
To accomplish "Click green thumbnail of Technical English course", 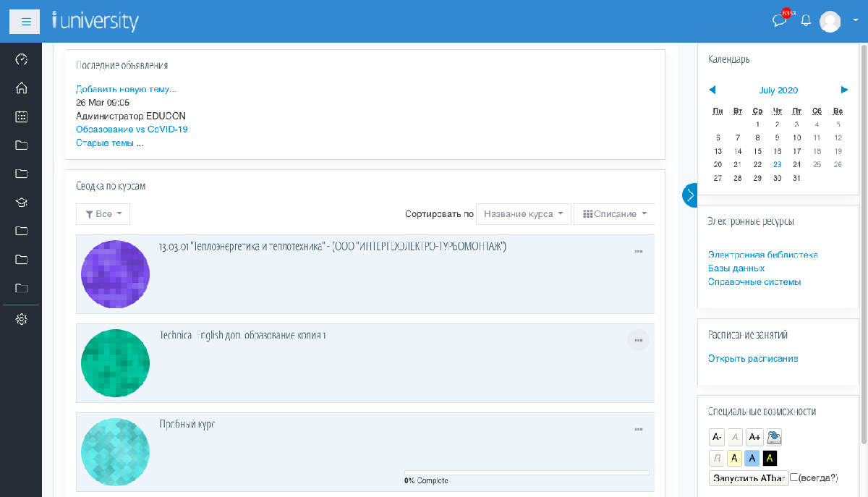I will (x=116, y=363).
